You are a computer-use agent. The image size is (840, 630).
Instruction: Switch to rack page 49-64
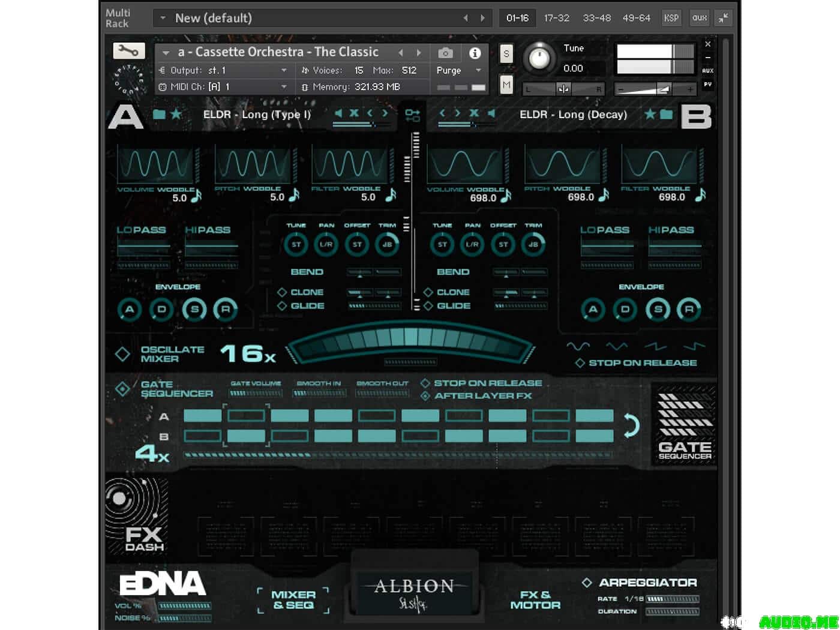click(x=637, y=18)
